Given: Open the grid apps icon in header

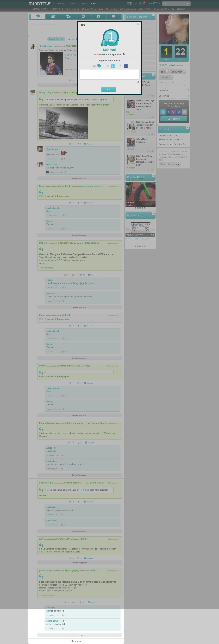Looking at the screenshot, I should tap(129, 4).
